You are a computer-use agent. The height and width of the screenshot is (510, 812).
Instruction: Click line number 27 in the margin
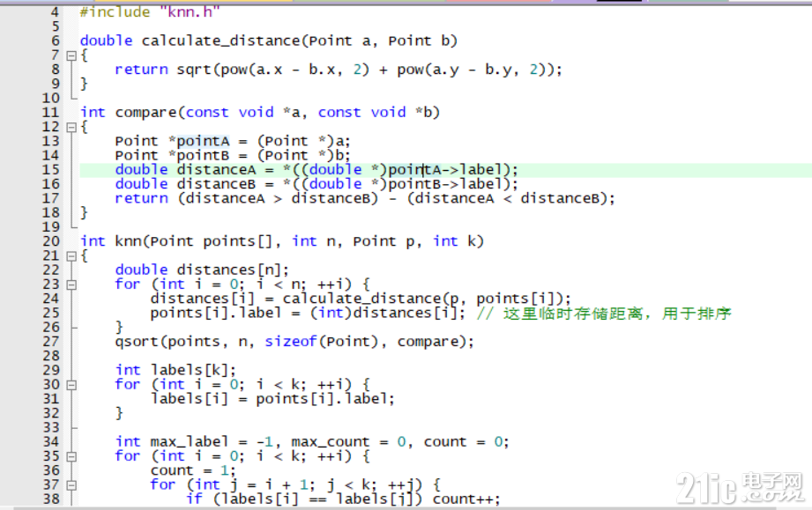tap(51, 342)
